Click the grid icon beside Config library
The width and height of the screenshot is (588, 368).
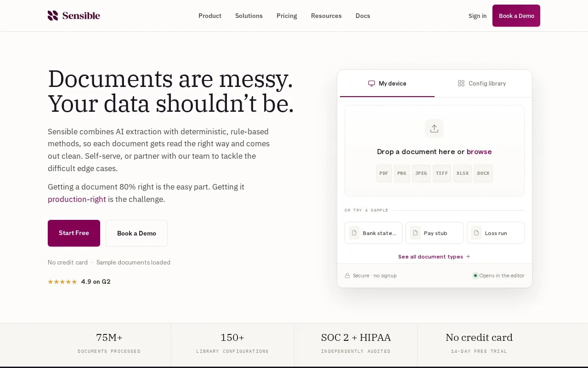point(461,83)
